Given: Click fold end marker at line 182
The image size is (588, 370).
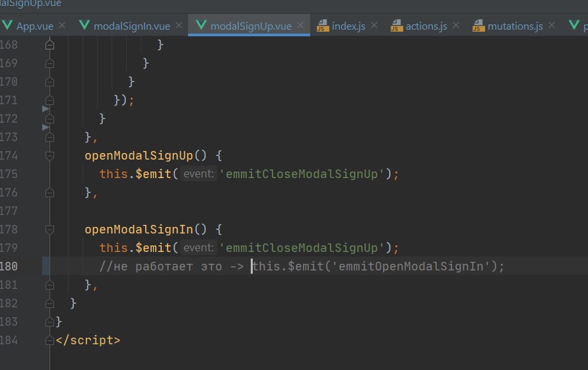Looking at the screenshot, I should tap(49, 303).
